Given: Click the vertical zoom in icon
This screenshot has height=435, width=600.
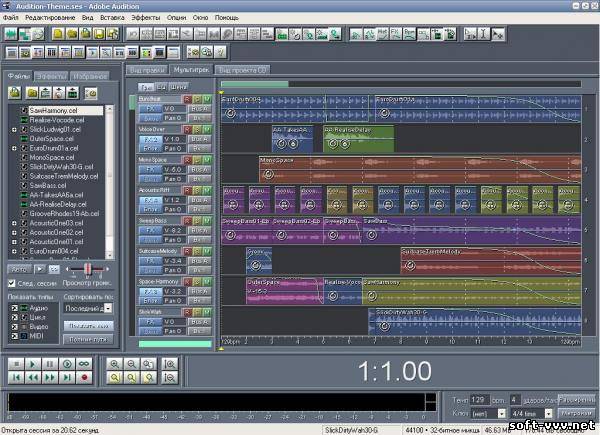Looking at the screenshot, I should (169, 364).
